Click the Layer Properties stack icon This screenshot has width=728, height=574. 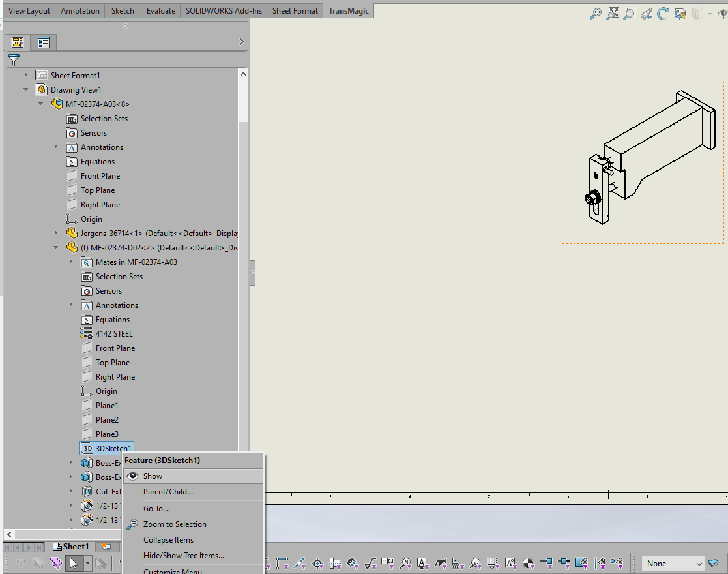(714, 564)
